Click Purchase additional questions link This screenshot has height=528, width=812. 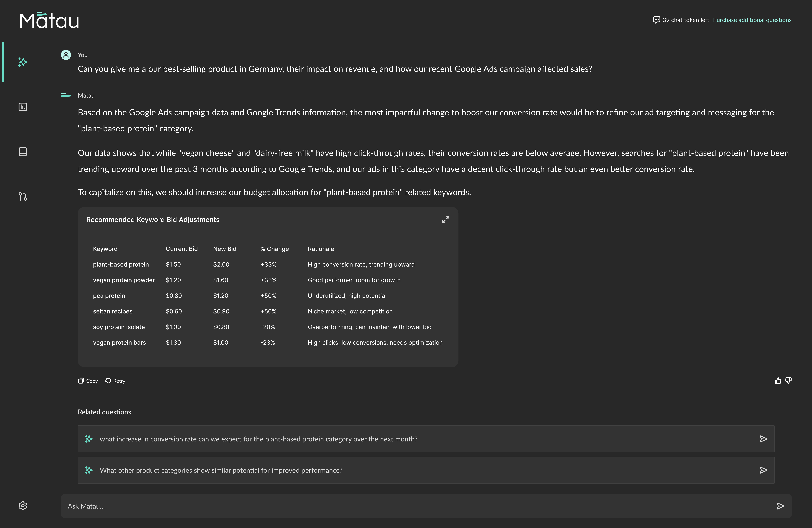pyautogui.click(x=752, y=20)
